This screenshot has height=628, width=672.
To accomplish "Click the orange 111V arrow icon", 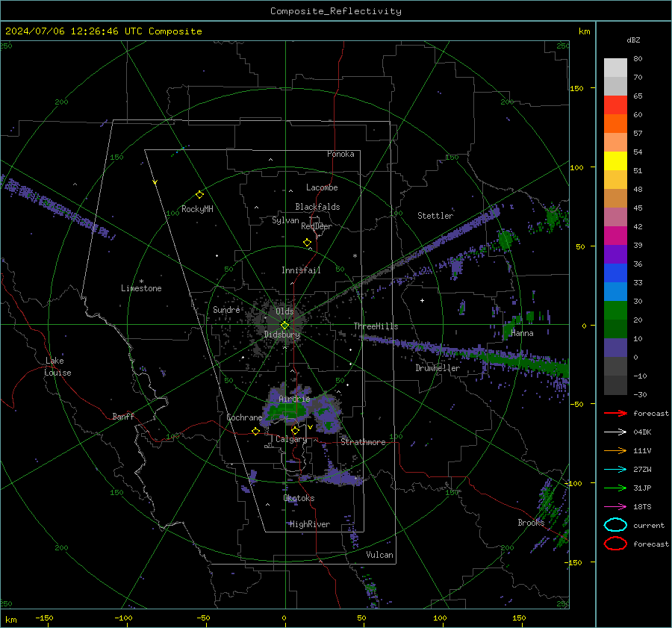I will [x=615, y=450].
